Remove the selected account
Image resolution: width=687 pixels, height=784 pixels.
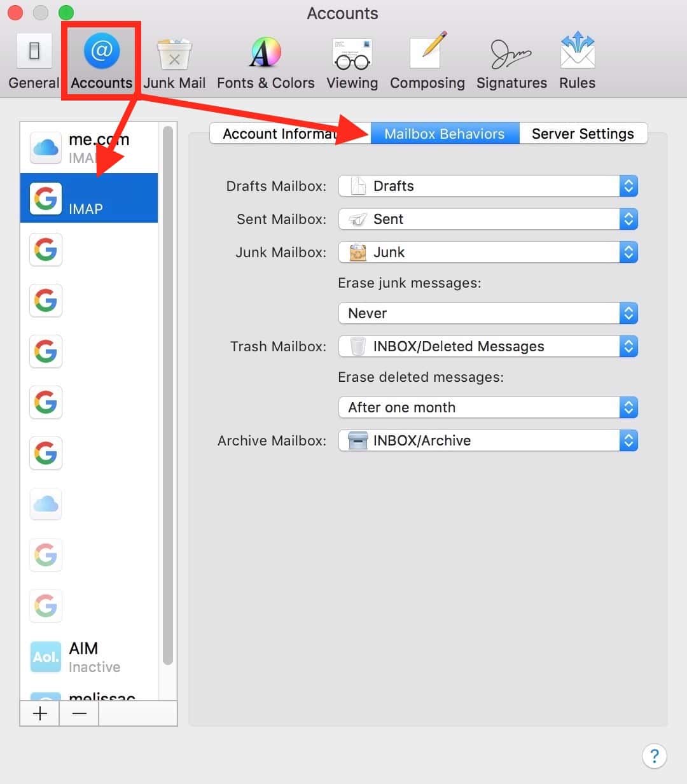pyautogui.click(x=78, y=713)
